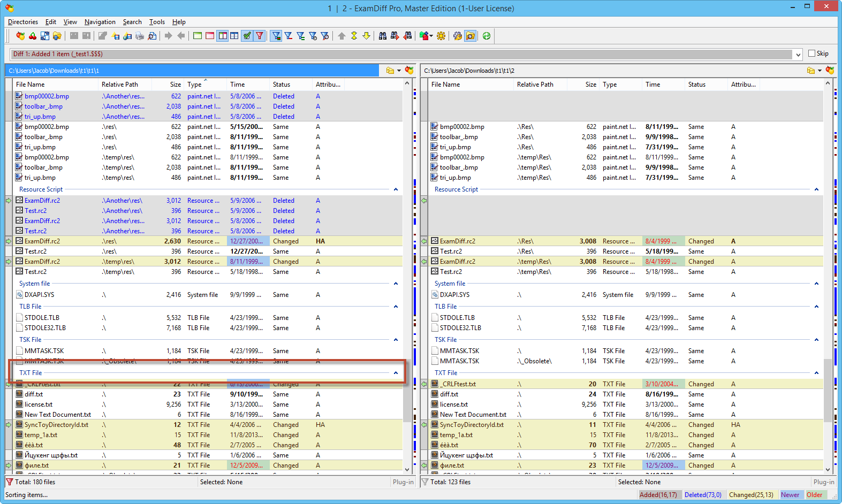842x504 pixels.
Task: Toggle the first blue funnel filter button
Action: click(276, 36)
